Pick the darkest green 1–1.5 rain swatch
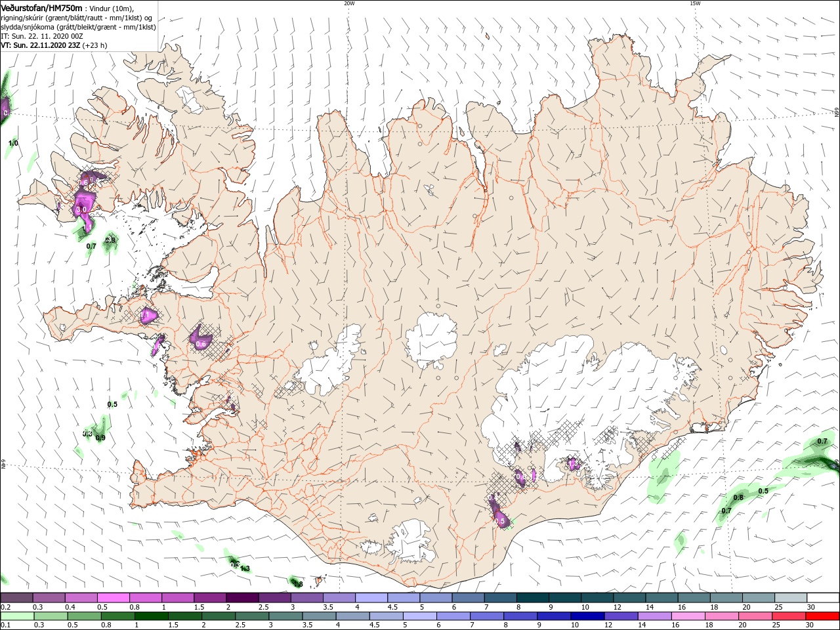 151,616
